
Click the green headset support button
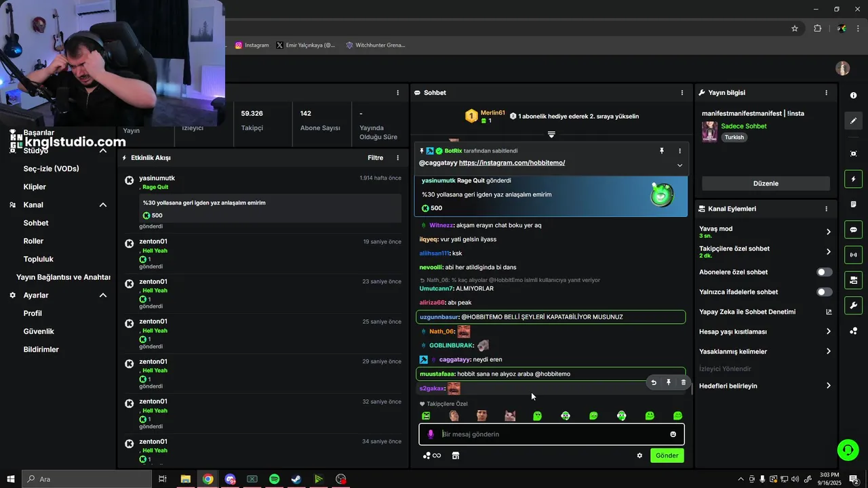pyautogui.click(x=847, y=449)
